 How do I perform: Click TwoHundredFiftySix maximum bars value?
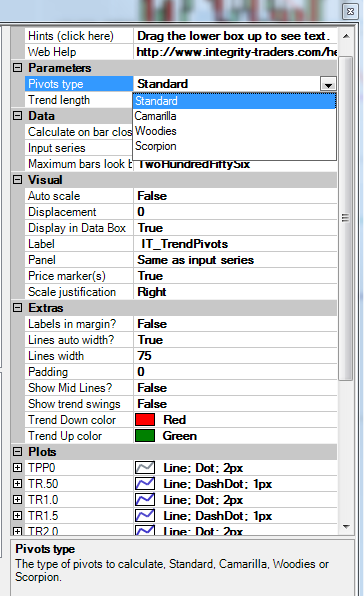(194, 164)
